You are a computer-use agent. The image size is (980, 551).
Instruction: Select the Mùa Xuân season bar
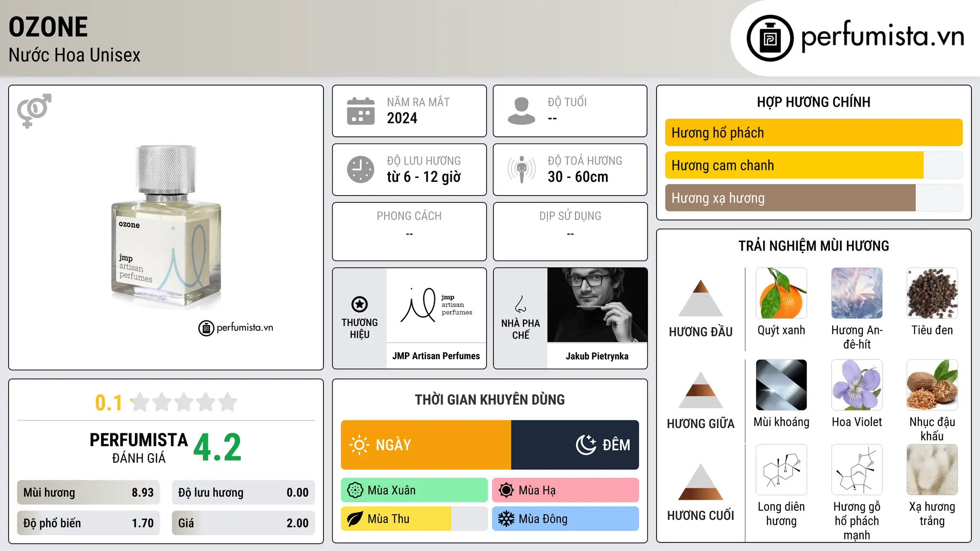pyautogui.click(x=414, y=490)
